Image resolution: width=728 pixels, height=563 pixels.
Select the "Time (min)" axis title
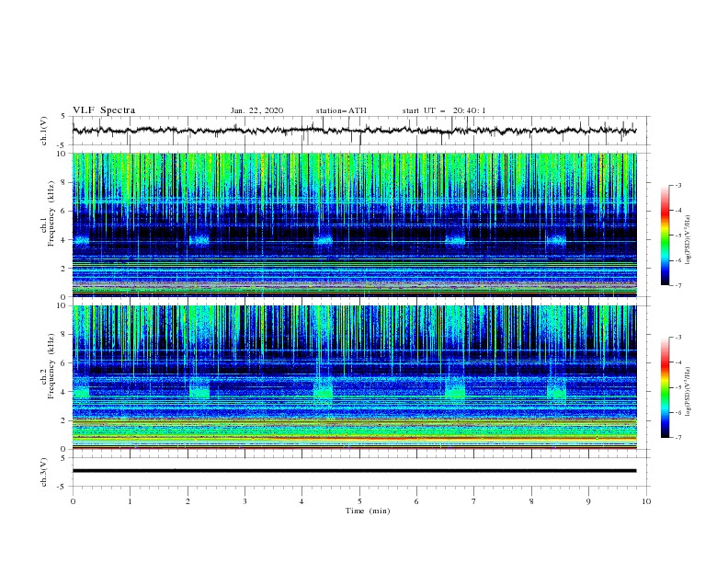tap(368, 511)
